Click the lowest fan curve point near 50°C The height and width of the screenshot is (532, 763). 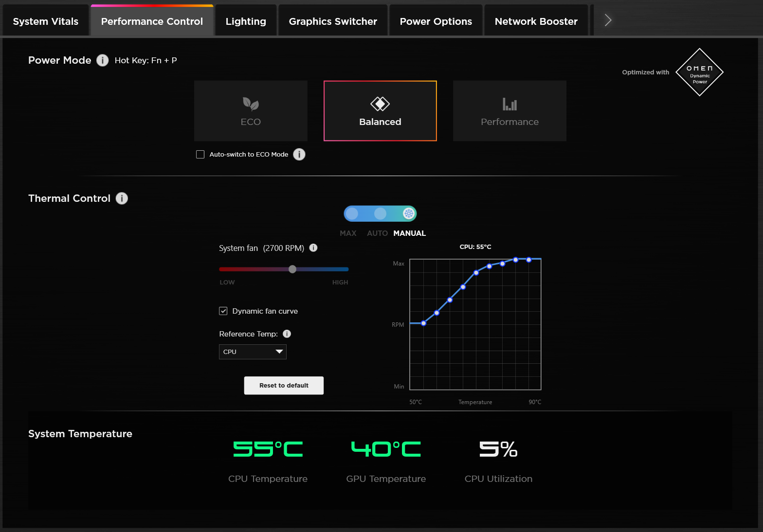(x=423, y=323)
